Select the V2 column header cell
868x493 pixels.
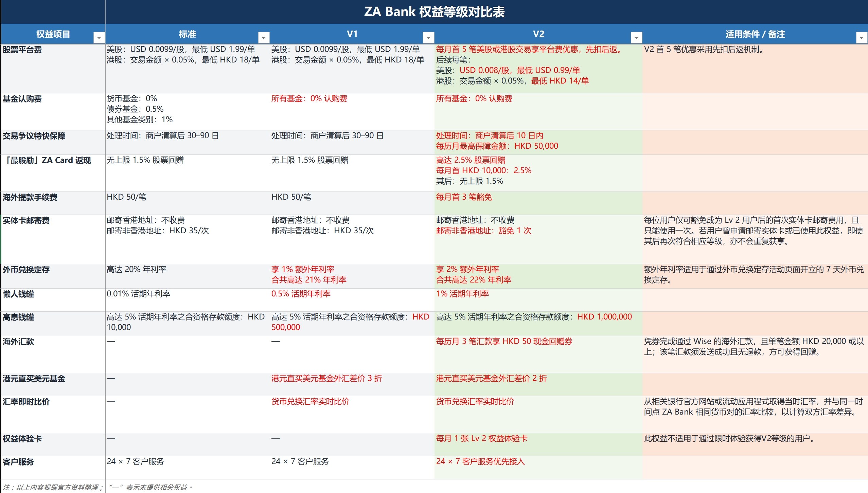538,34
